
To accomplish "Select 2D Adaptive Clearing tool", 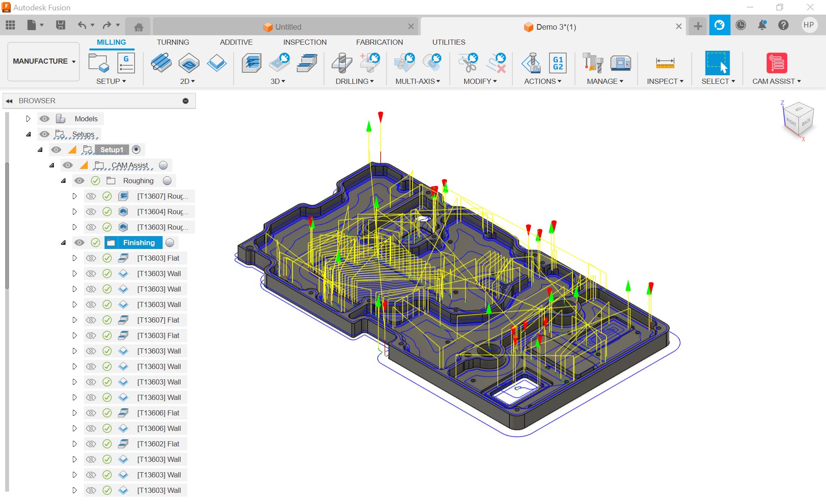I will [161, 63].
